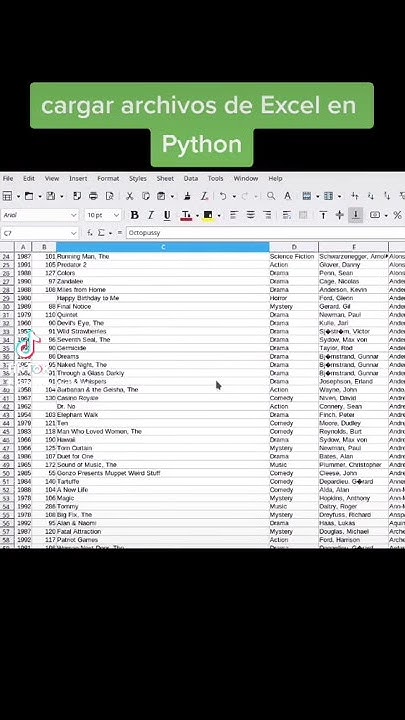Open dropdown arrow next to Save icon
This screenshot has height=720, width=405.
point(62,197)
